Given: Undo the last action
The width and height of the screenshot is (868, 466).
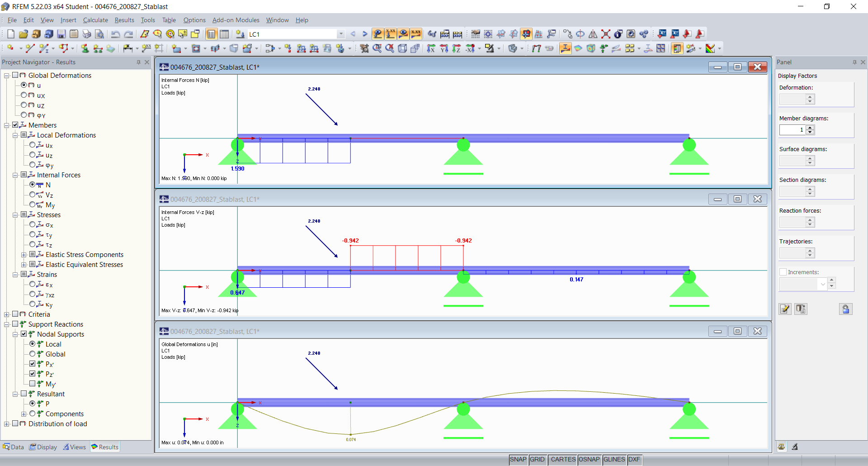Looking at the screenshot, I should [116, 34].
